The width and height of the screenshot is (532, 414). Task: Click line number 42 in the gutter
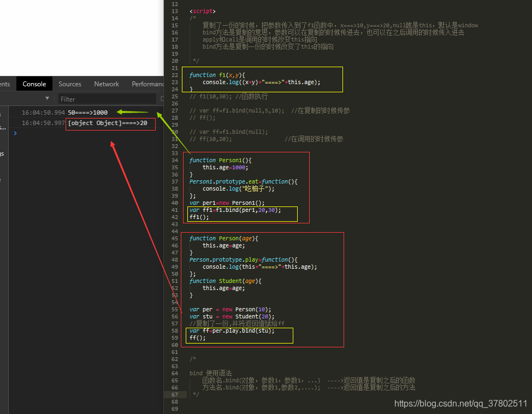[175, 217]
